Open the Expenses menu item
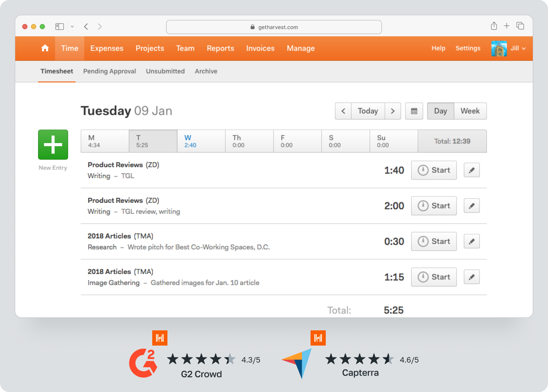The height and width of the screenshot is (392, 548). point(107,48)
